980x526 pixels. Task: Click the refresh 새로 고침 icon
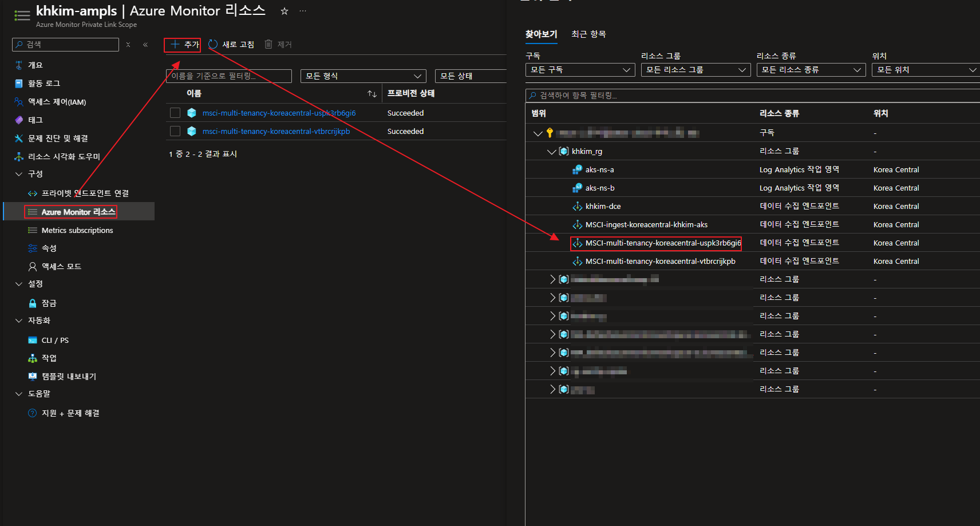coord(213,44)
